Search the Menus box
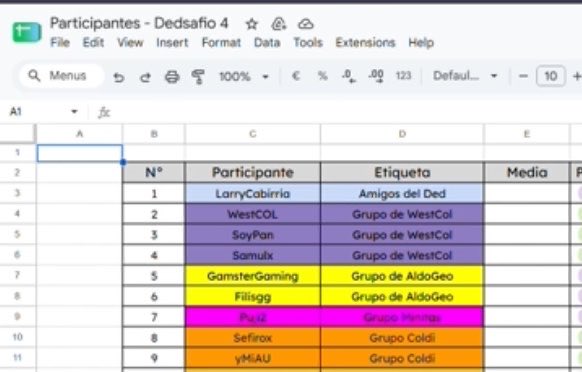This screenshot has width=582, height=372. click(61, 76)
